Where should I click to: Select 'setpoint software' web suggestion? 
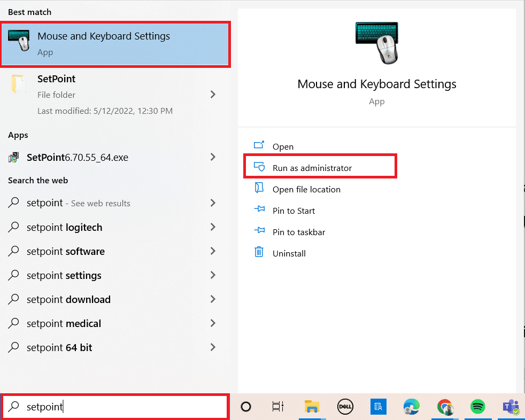coord(115,251)
